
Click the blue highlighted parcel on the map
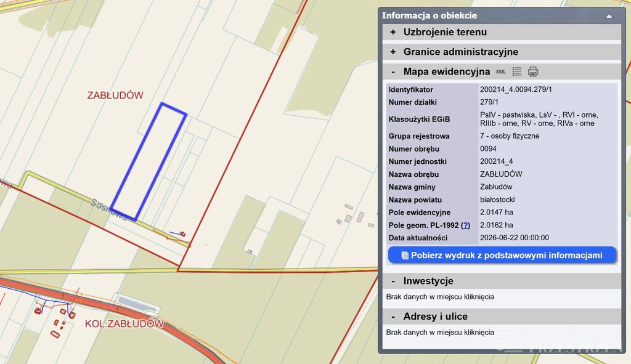pos(149,161)
